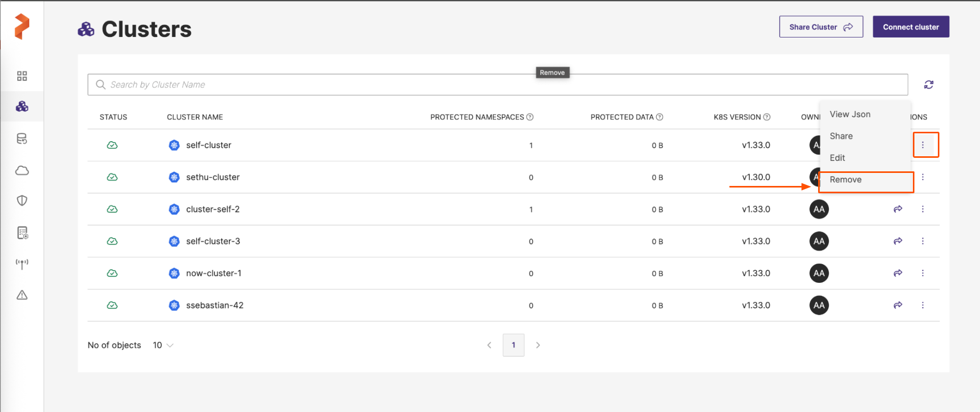
Task: Click the Share Cluster button
Action: point(821,27)
